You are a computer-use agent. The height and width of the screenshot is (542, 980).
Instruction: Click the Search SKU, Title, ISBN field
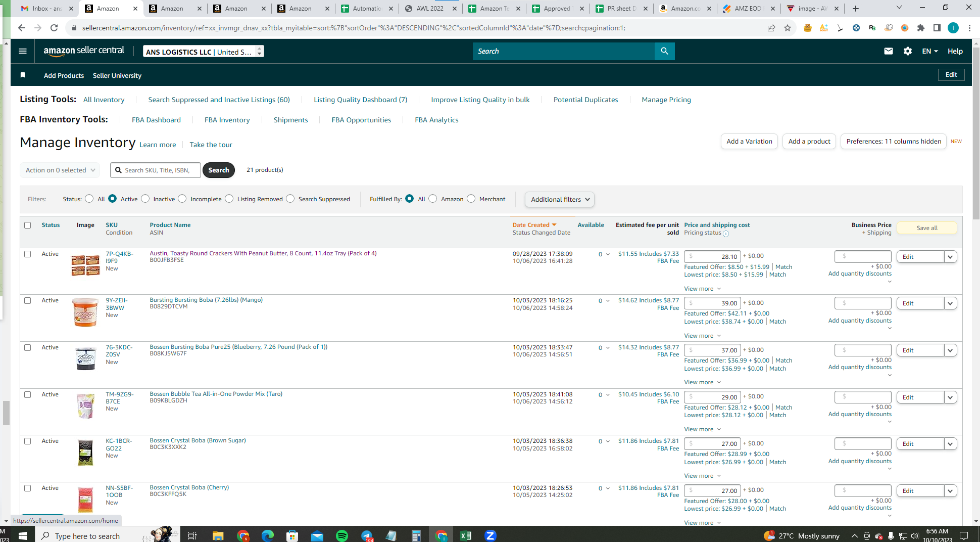pyautogui.click(x=156, y=170)
